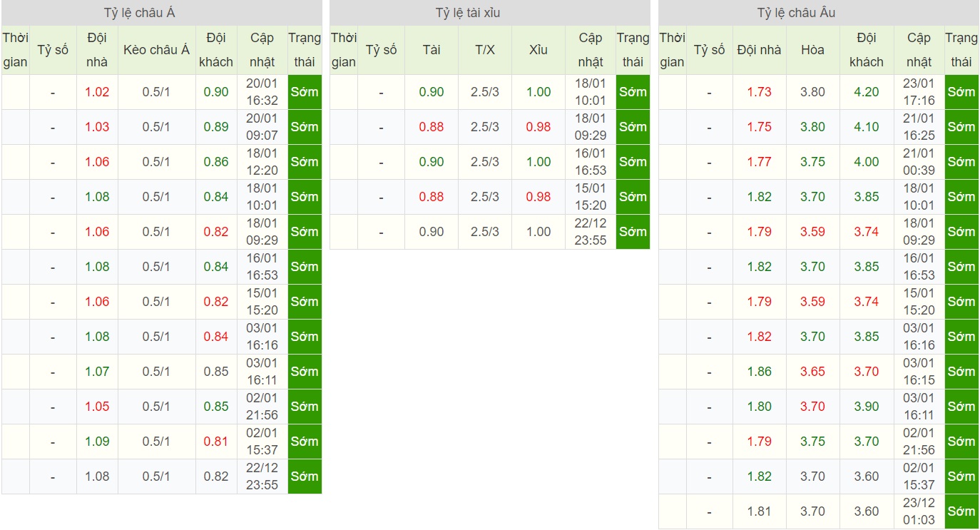
Task: Click Sớm status in European 21/01 00:39 row
Action: click(961, 162)
